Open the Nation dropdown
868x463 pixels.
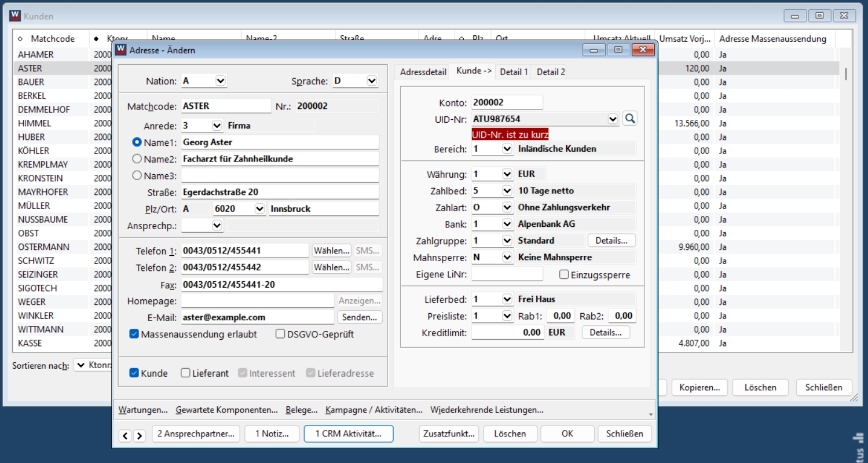221,81
